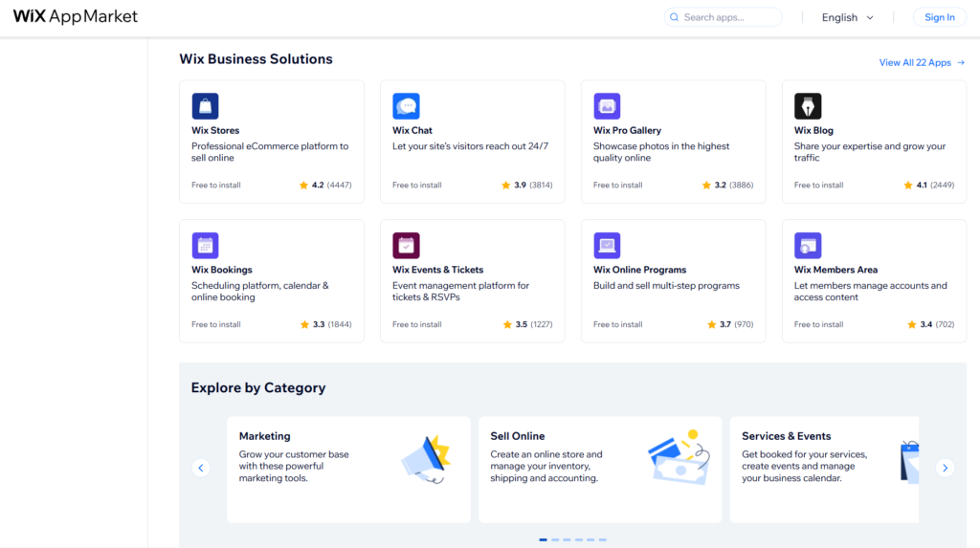
Task: Select the Wix Online Programs icon
Action: [x=607, y=246]
